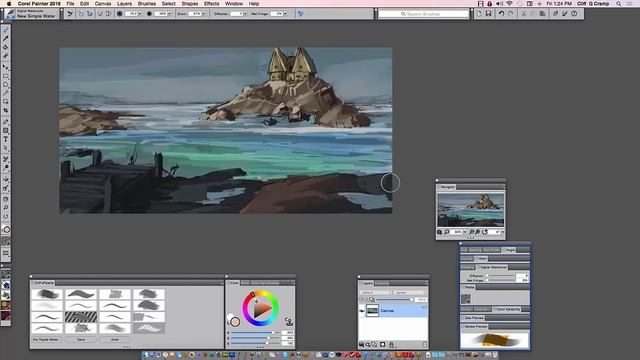Select the Lasso selection tool
640x360 pixels.
tap(6, 84)
